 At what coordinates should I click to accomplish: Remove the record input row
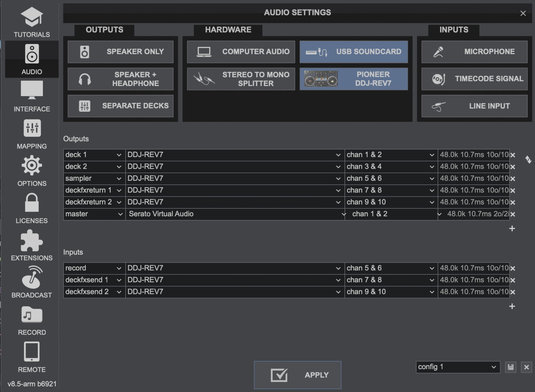click(512, 268)
